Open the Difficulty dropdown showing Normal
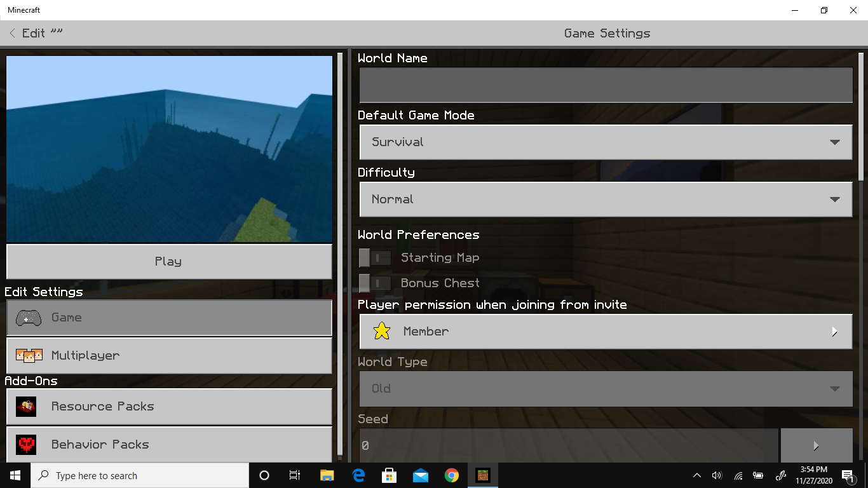 click(606, 200)
